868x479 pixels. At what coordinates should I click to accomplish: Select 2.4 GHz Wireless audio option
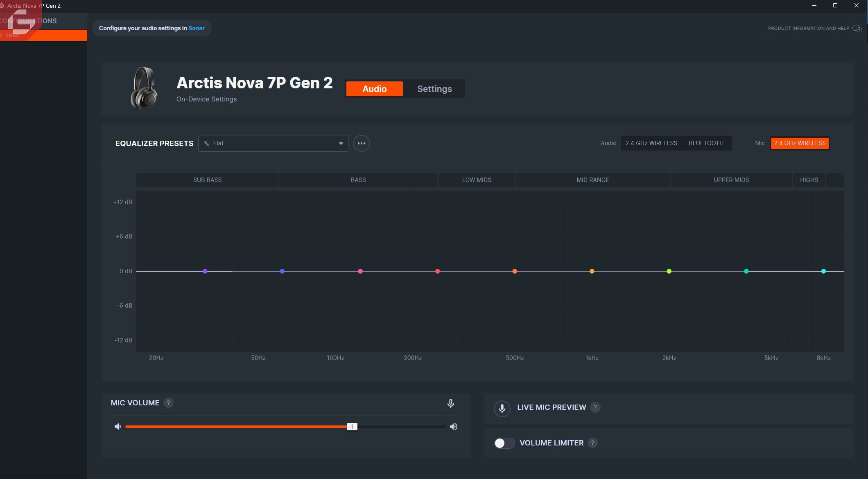651,143
